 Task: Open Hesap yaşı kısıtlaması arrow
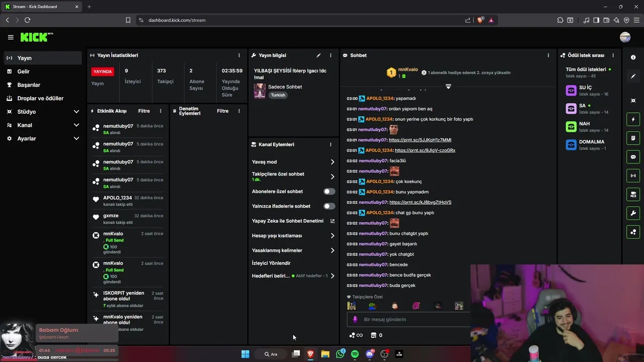pos(333,236)
